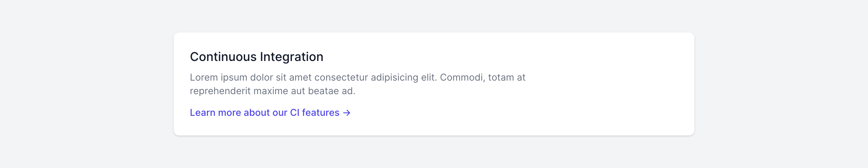868x168 pixels.
Task: Click the words totam at in the description
Action: [507, 78]
